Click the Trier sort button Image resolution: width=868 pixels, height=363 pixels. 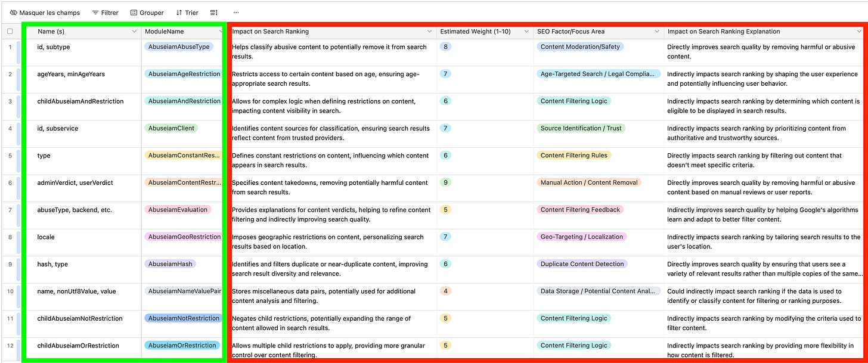pyautogui.click(x=187, y=13)
